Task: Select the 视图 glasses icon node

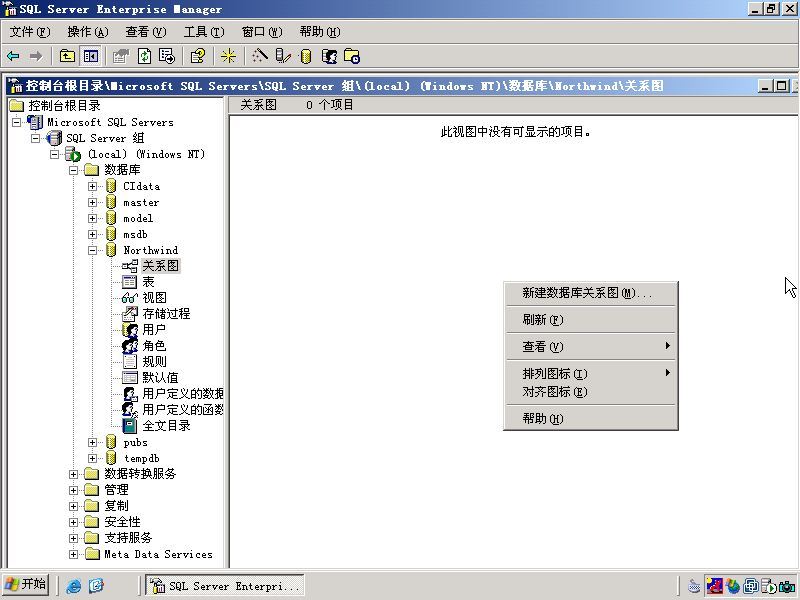Action: (x=130, y=297)
